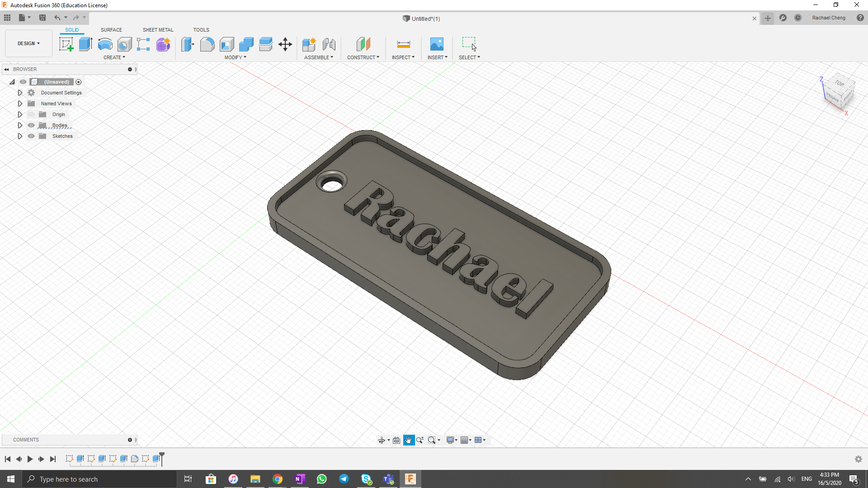Screen dimensions: 868x488
Task: Expand the Named Views node
Action: click(x=20, y=103)
